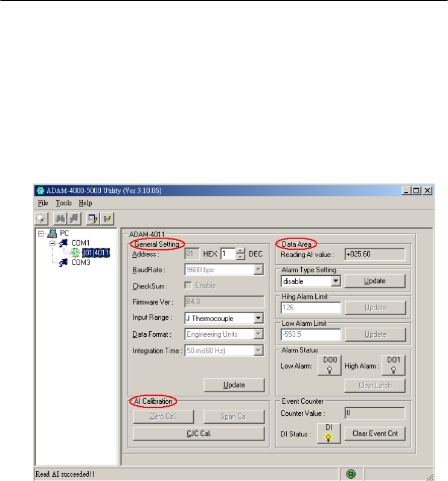Select COM3 in the tree
Viewport: 448px width, 481px height.
(81, 263)
